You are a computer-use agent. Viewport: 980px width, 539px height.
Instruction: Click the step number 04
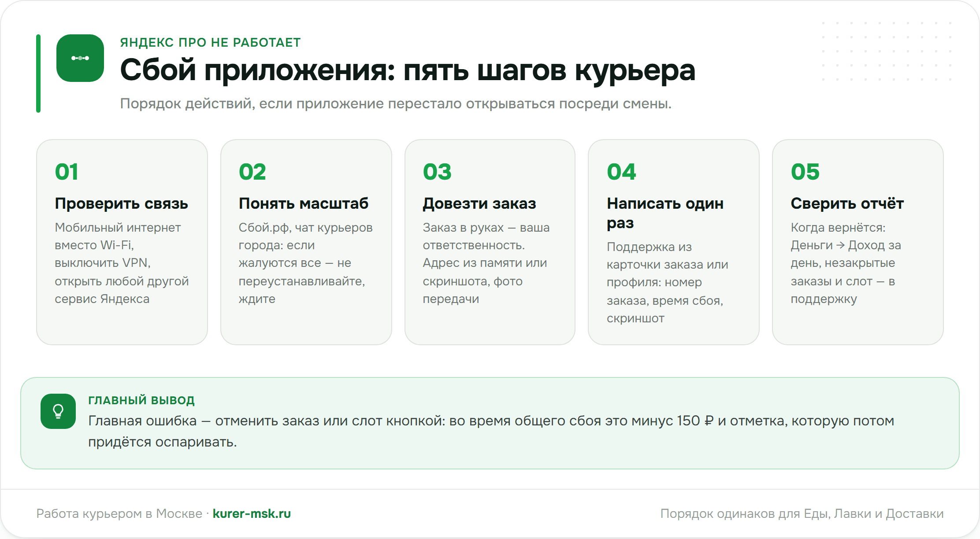point(621,172)
